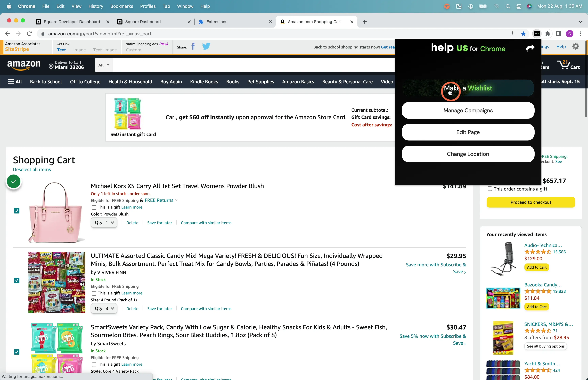Click Manage Campaigns button
588x380 pixels.
(468, 111)
